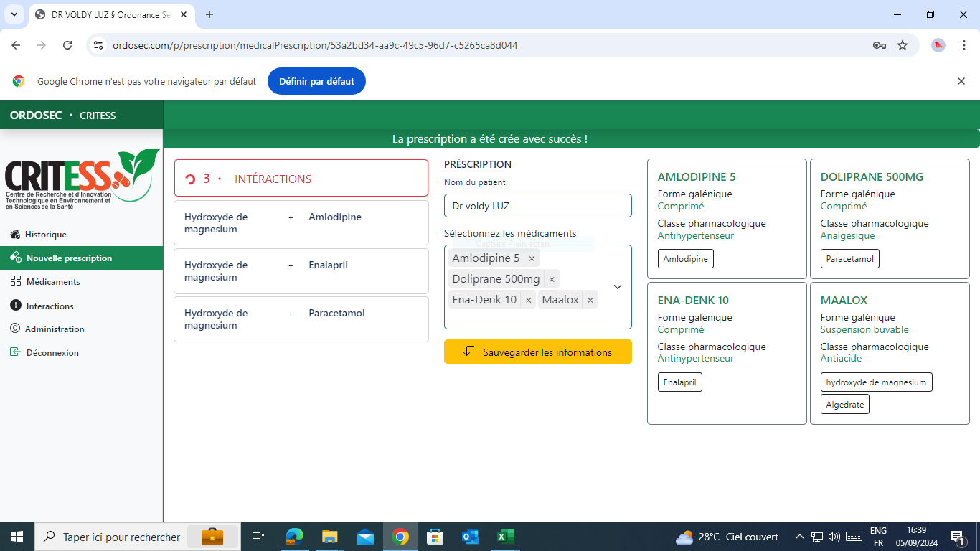This screenshot has width=980, height=551.
Task: Close the DR VOLDY LUZ tab
Action: [x=184, y=14]
